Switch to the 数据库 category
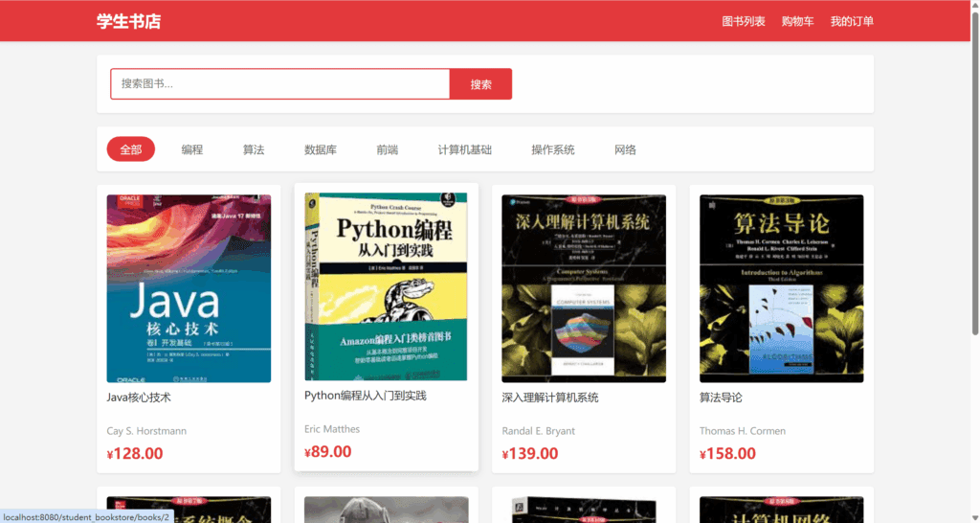 click(x=321, y=149)
